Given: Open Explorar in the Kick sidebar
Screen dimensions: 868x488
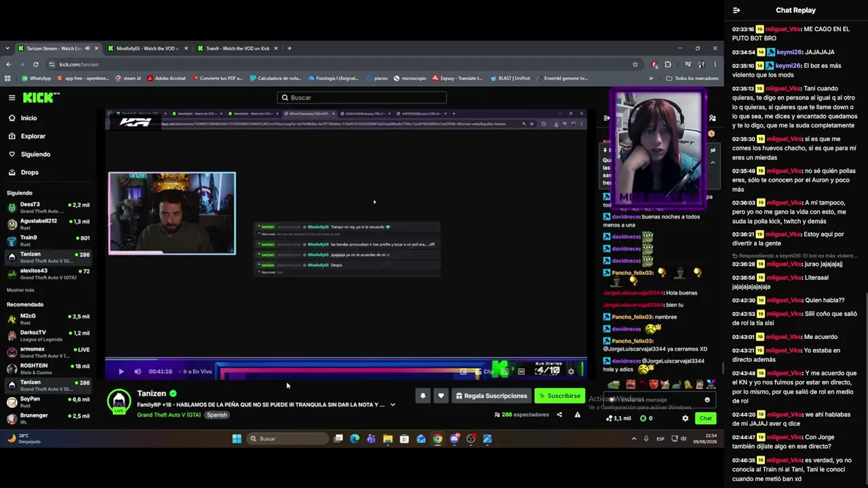Looking at the screenshot, I should [x=33, y=136].
